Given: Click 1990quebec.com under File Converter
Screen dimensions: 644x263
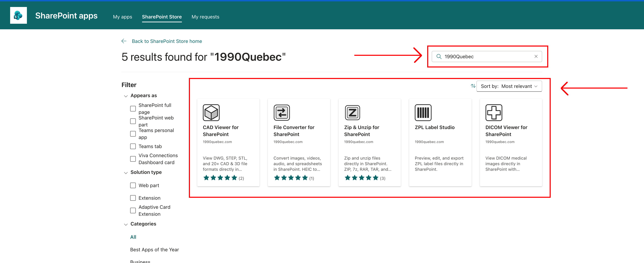Looking at the screenshot, I should [x=288, y=142].
